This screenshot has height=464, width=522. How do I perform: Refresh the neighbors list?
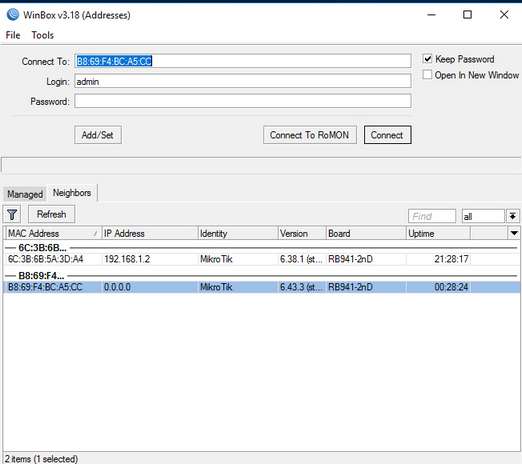click(51, 214)
